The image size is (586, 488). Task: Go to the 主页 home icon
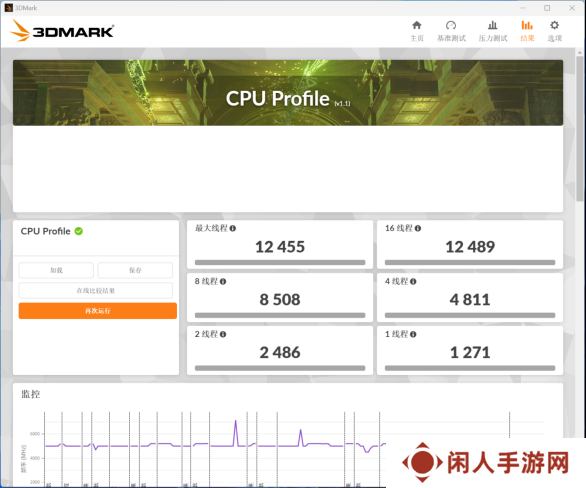417,25
